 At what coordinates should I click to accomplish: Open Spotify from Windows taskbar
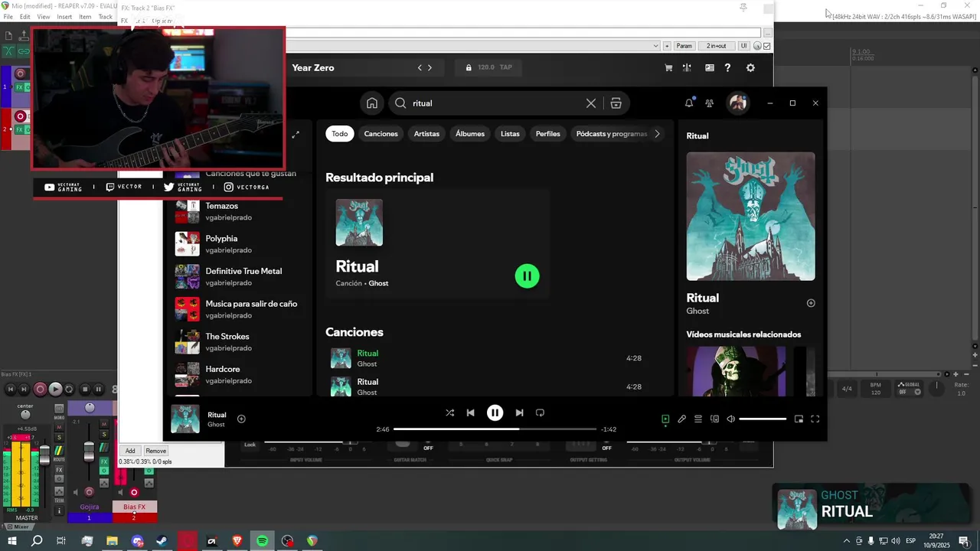262,541
